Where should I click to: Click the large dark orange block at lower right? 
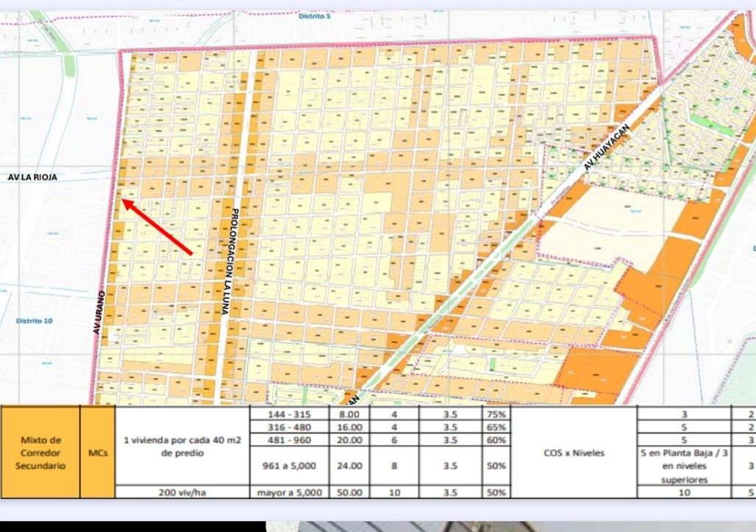(598, 371)
